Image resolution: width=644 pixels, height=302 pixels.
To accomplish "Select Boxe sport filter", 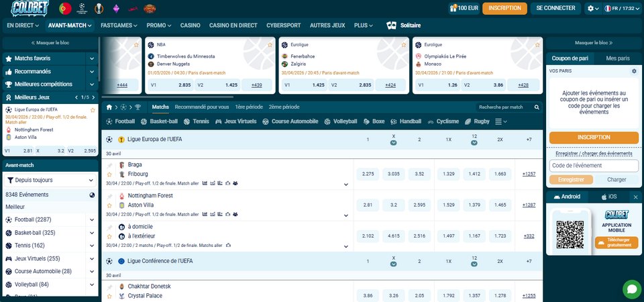I will pyautogui.click(x=374, y=121).
